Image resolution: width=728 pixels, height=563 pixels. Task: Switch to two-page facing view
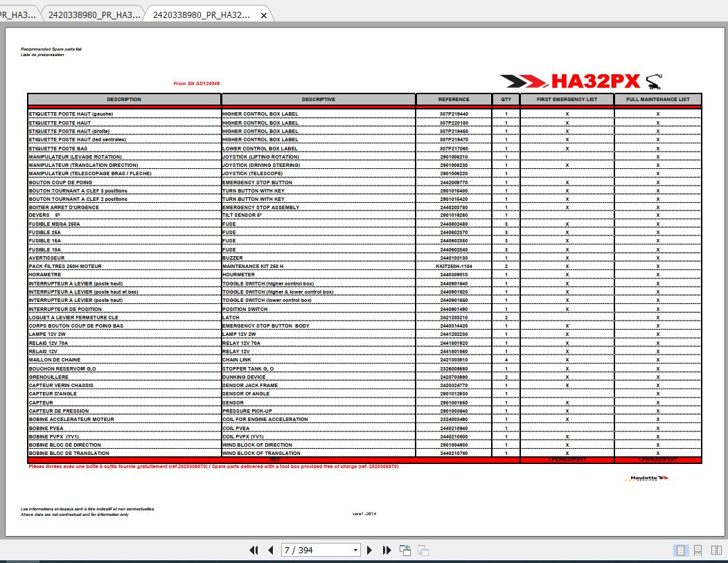(x=716, y=550)
